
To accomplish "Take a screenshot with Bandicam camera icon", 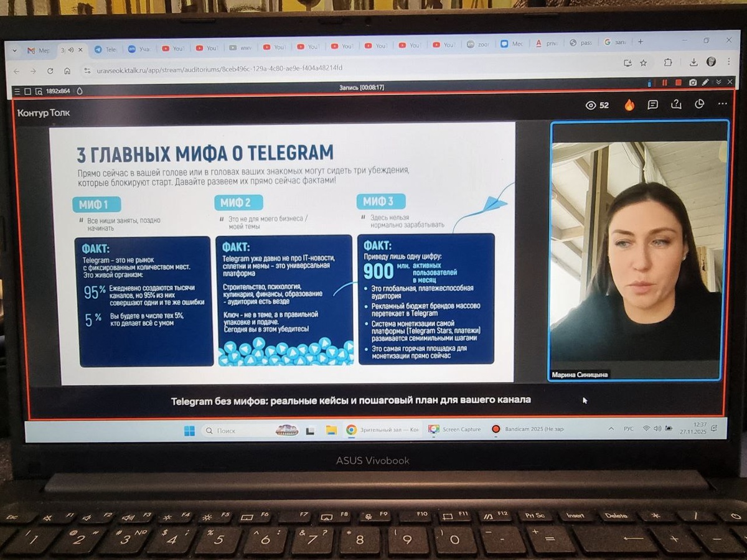I will [x=692, y=82].
